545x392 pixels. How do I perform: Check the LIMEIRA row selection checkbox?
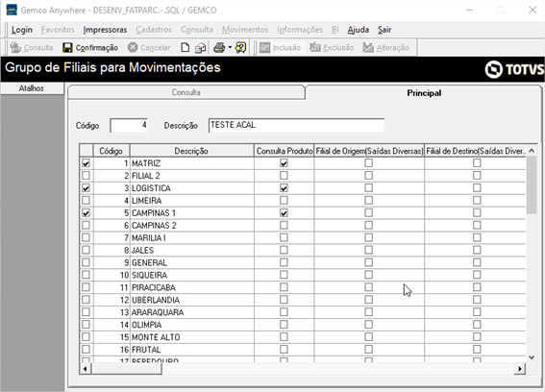86,200
